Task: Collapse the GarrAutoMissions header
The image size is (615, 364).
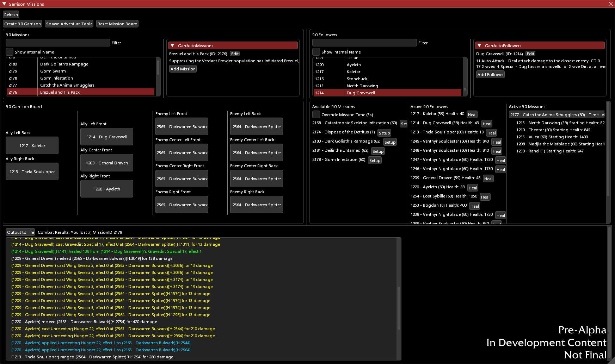Action: coord(172,45)
